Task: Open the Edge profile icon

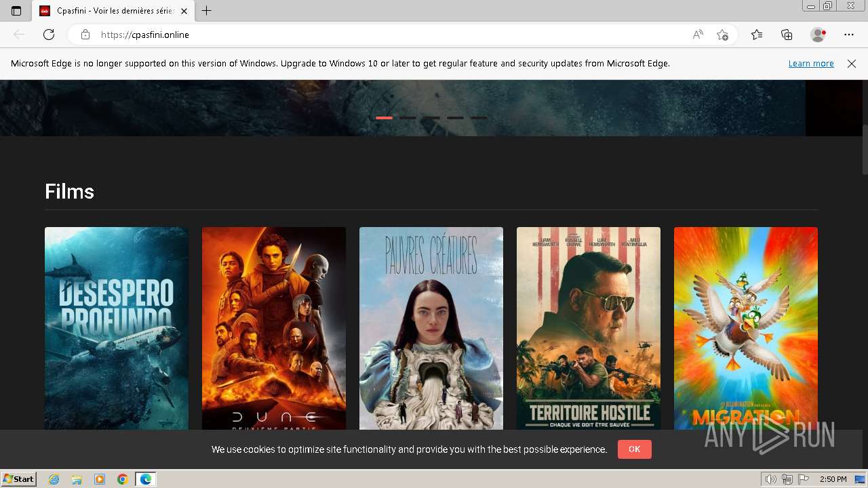Action: 818,35
